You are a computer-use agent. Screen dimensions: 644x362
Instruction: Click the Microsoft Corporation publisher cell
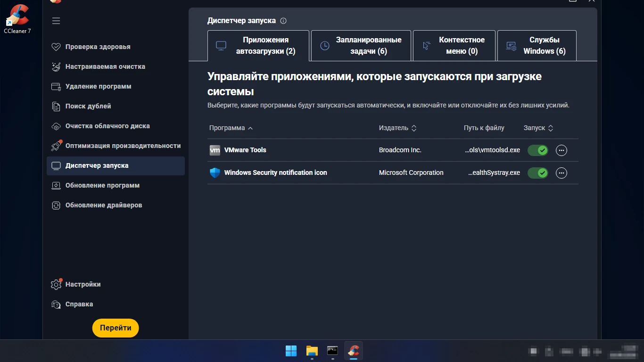click(x=411, y=173)
